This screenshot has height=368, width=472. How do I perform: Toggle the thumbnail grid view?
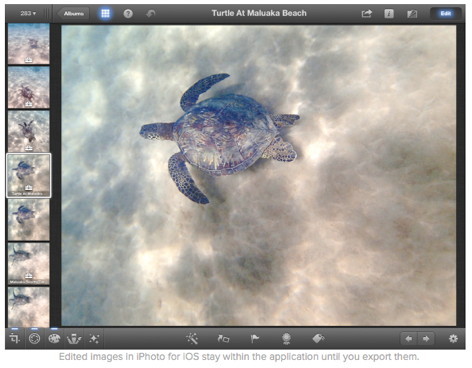[x=105, y=13]
